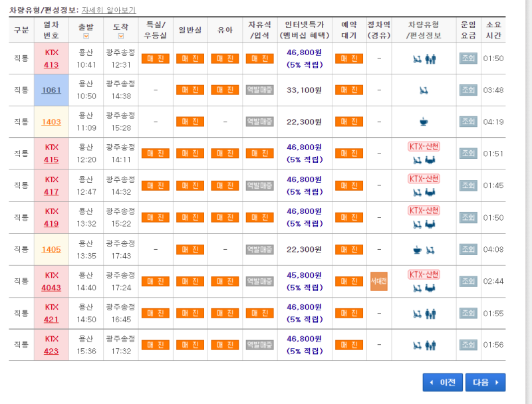Click the 33,100원 fare for train 1061
Screen dimensions: 532x404
tap(304, 90)
